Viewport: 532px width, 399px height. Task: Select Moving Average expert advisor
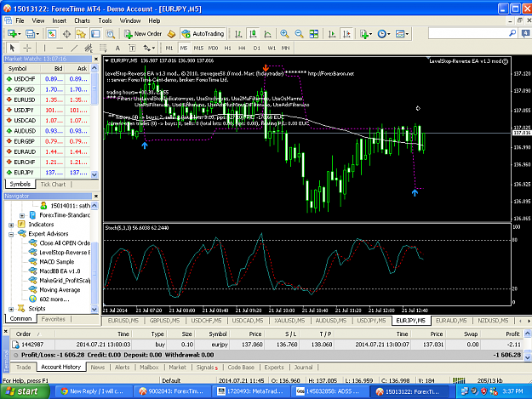pos(60,290)
